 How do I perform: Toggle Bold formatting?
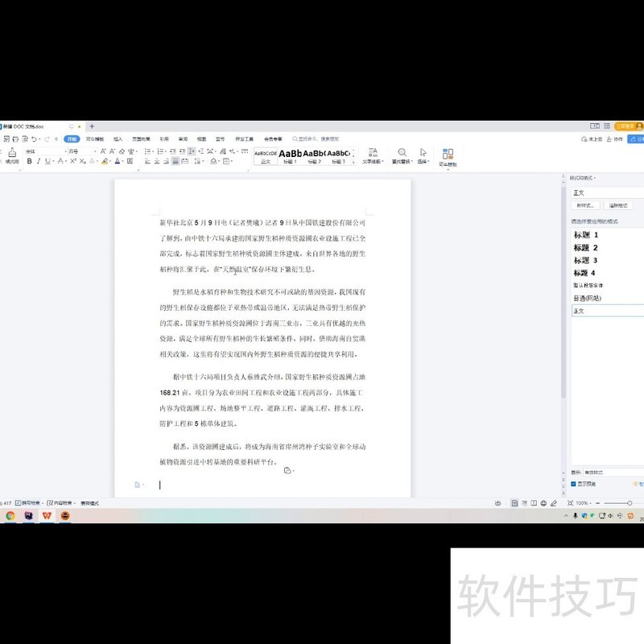click(30, 162)
